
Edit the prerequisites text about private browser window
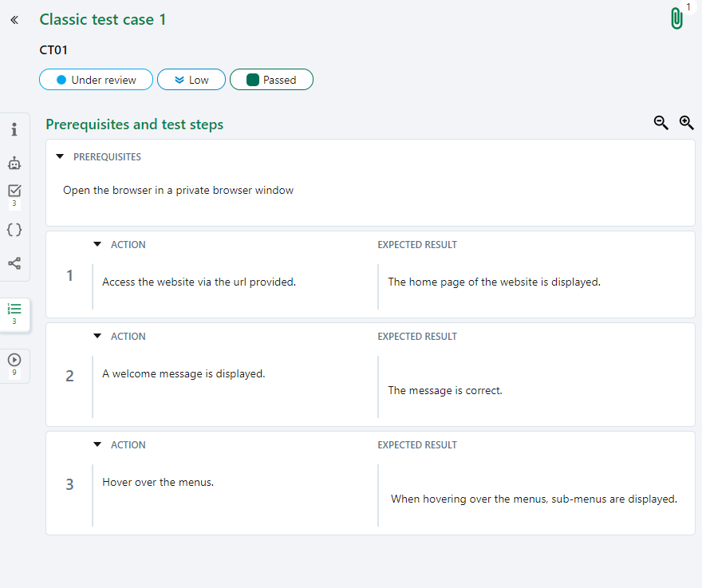pyautogui.click(x=178, y=190)
